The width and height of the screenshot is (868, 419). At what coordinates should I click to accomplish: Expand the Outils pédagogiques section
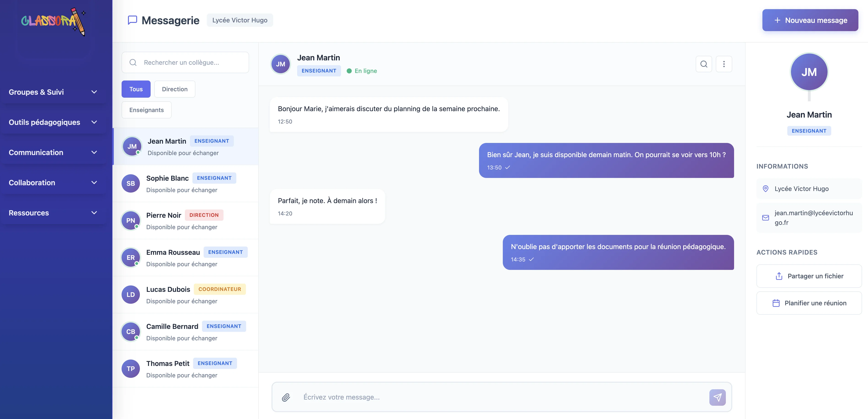53,122
